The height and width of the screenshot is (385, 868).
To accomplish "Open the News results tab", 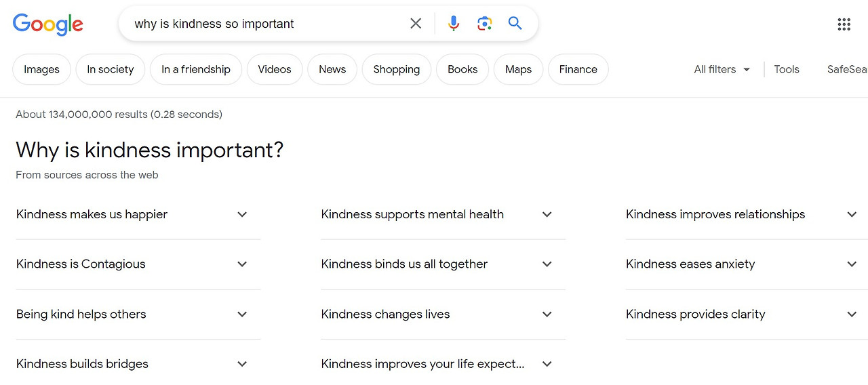I will pos(332,69).
